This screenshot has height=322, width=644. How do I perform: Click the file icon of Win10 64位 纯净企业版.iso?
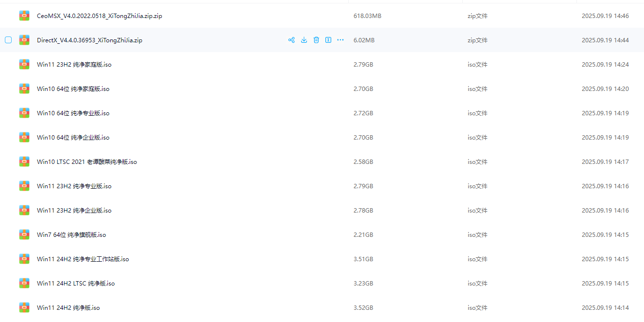point(24,137)
